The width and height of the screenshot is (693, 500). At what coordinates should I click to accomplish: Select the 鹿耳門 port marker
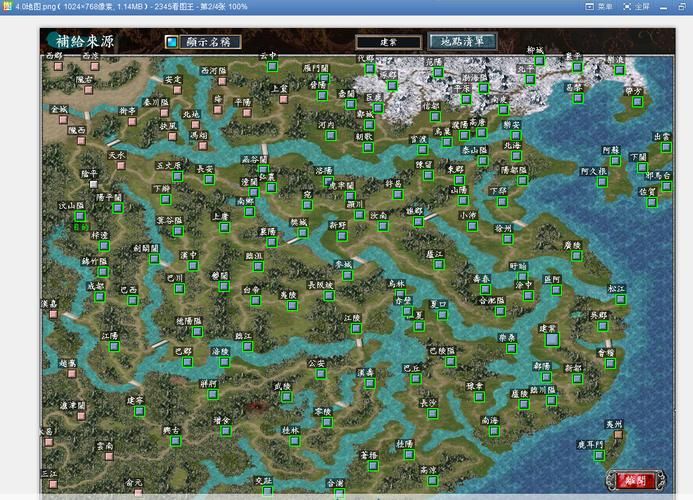point(599,455)
